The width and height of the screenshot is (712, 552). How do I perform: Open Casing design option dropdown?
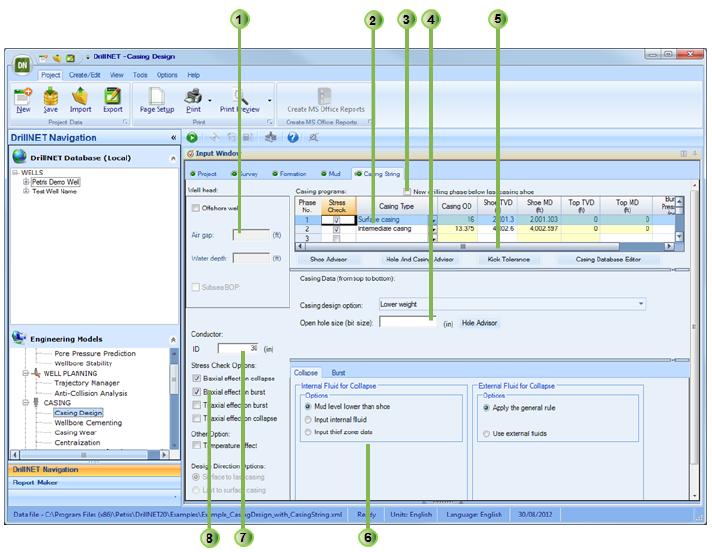click(x=641, y=304)
